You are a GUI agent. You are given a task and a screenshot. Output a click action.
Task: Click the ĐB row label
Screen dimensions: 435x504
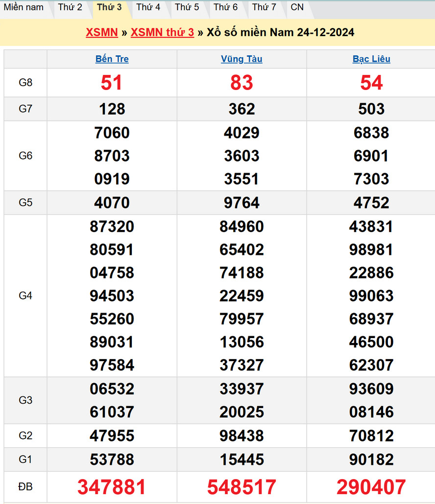coord(25,487)
